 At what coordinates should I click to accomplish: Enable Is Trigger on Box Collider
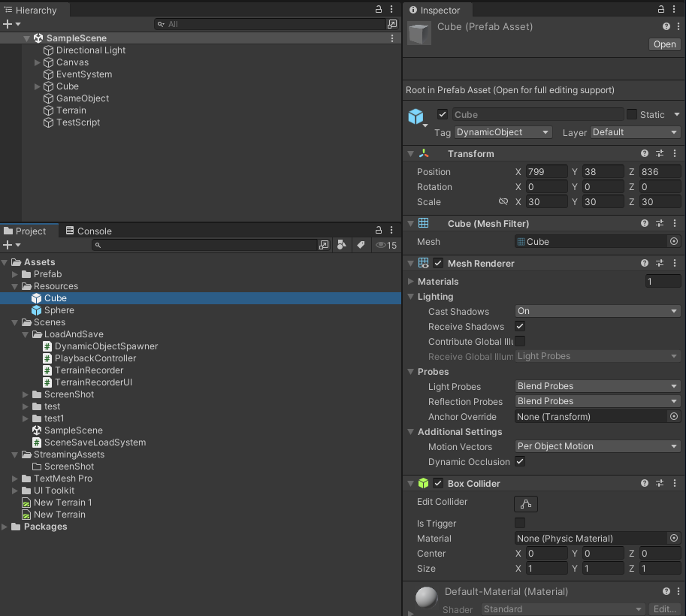click(x=520, y=523)
